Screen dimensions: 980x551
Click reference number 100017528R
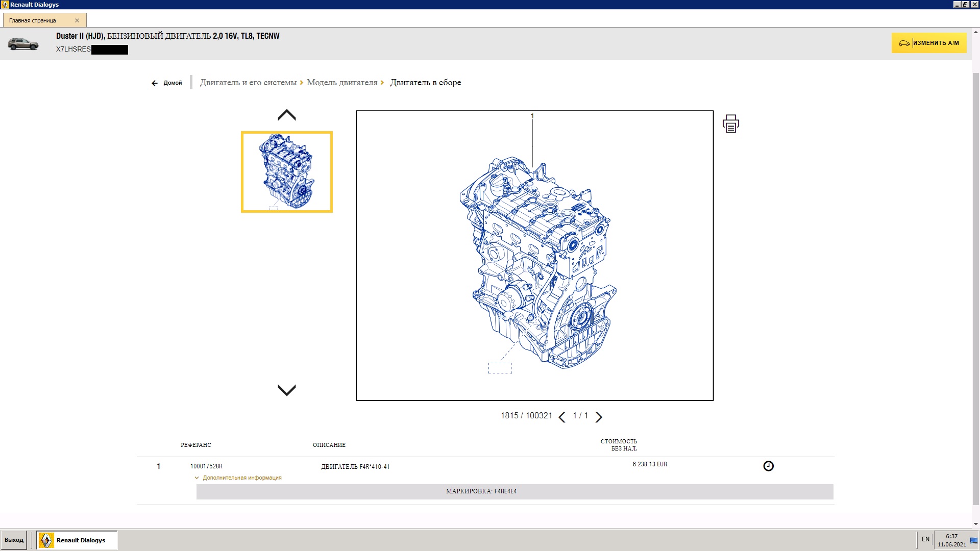(206, 466)
